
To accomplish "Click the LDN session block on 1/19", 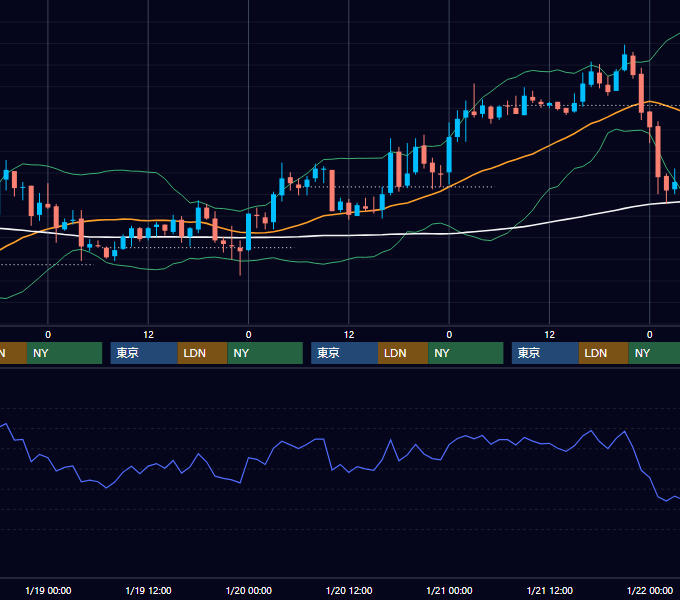I will [x=203, y=353].
